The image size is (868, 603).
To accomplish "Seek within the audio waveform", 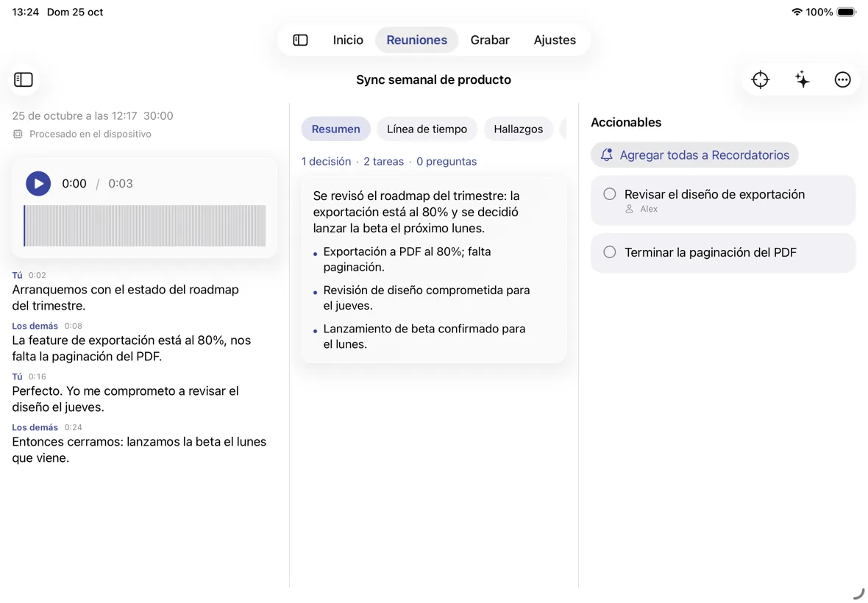I will (144, 226).
